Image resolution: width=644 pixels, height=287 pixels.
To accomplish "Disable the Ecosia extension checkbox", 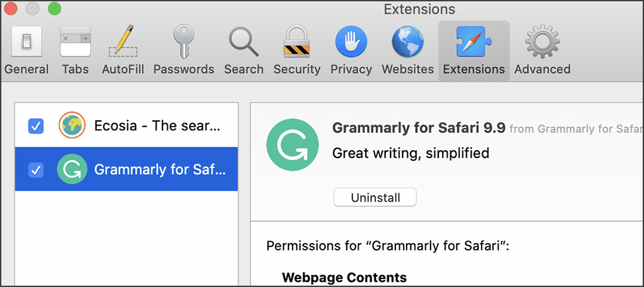I will pyautogui.click(x=36, y=126).
